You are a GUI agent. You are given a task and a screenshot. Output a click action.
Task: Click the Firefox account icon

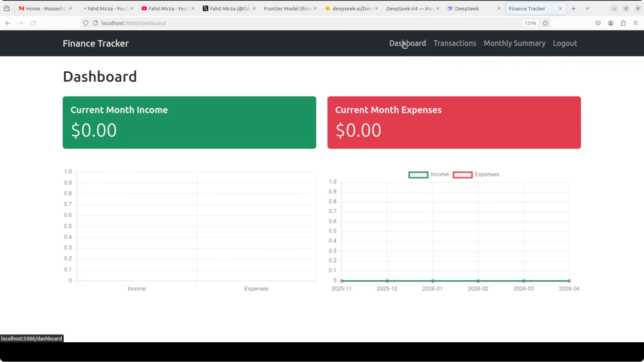tap(610, 23)
